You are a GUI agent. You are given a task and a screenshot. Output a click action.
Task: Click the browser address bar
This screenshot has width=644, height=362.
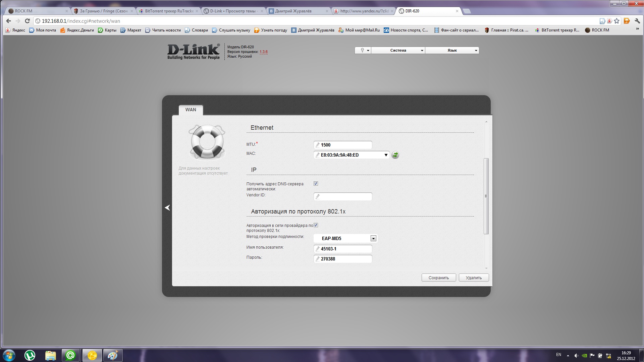315,21
